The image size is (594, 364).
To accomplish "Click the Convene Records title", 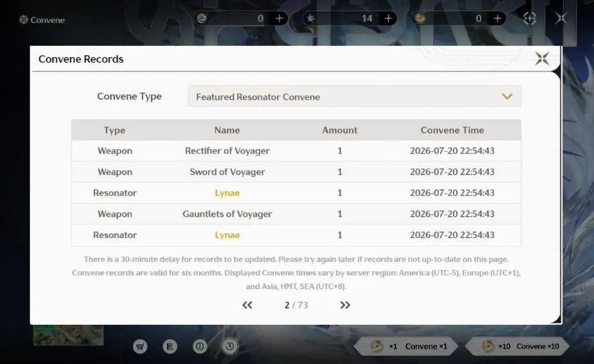I will tap(81, 59).
